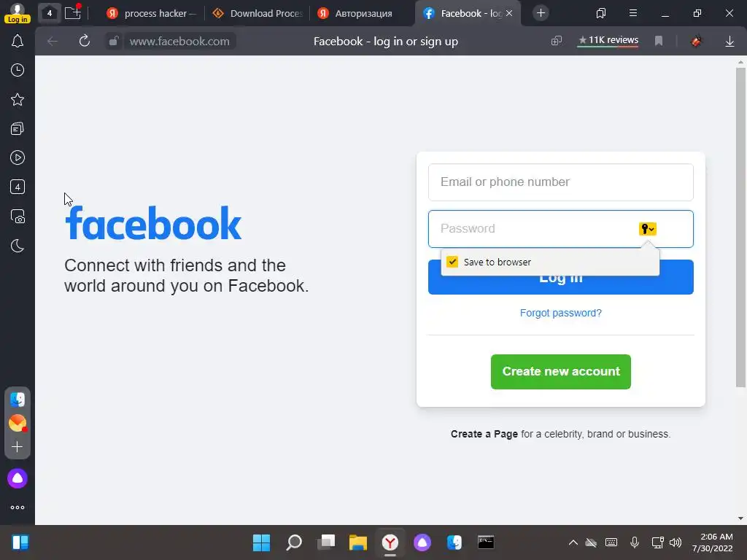Open the red extension icon in toolbar
The image size is (747, 560).
[x=696, y=41]
